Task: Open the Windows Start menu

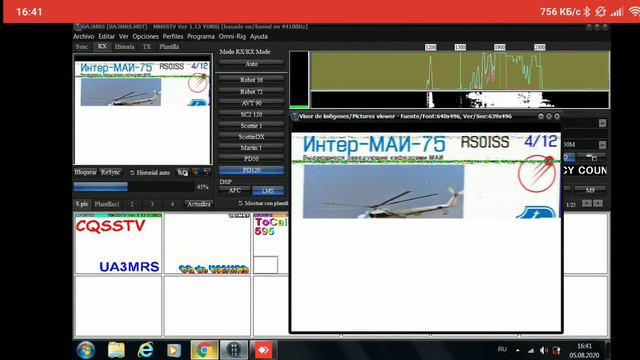Action: tap(86, 350)
